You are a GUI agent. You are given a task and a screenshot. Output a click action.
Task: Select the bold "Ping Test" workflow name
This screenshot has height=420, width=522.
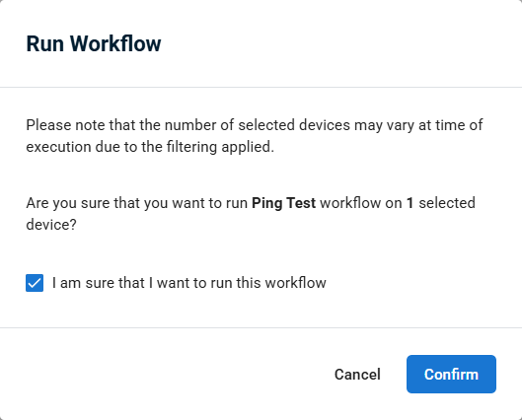pyautogui.click(x=283, y=203)
